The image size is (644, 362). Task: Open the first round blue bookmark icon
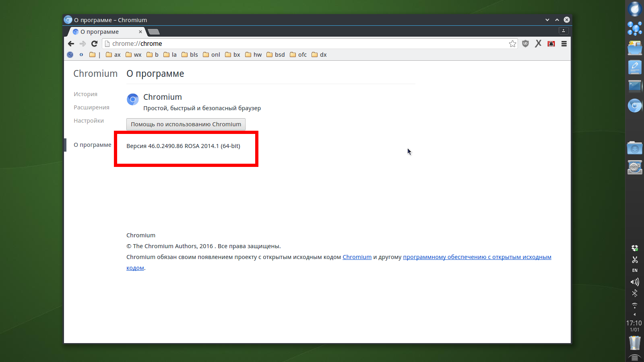pyautogui.click(x=70, y=55)
